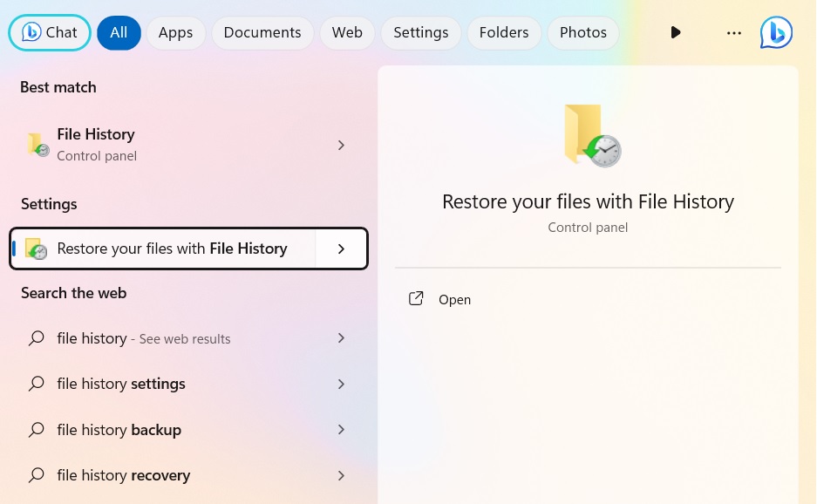The height and width of the screenshot is (504, 817).
Task: Expand the file history web suggestion
Action: [341, 338]
